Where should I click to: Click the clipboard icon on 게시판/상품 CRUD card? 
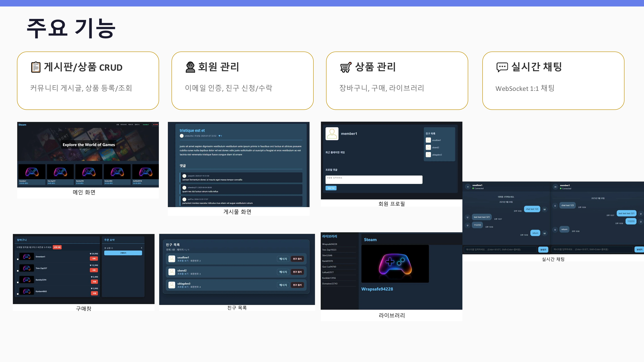coord(35,67)
